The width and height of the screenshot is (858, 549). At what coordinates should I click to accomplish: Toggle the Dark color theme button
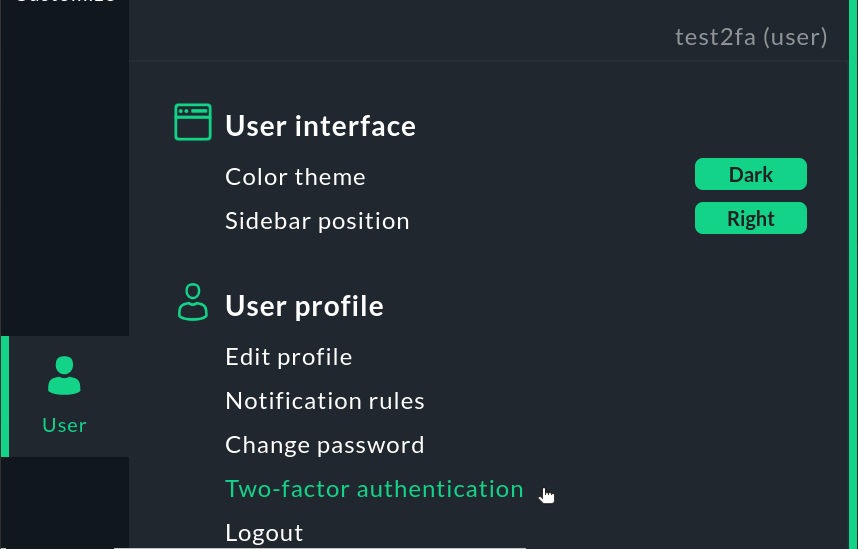(x=751, y=174)
